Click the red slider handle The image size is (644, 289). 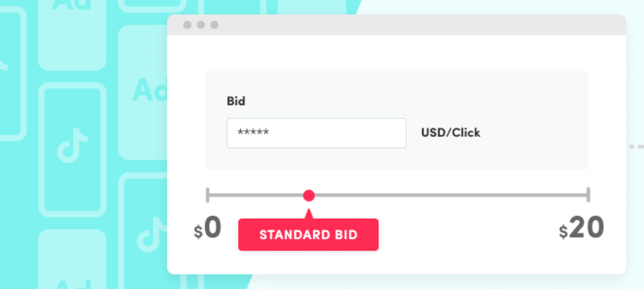(309, 195)
